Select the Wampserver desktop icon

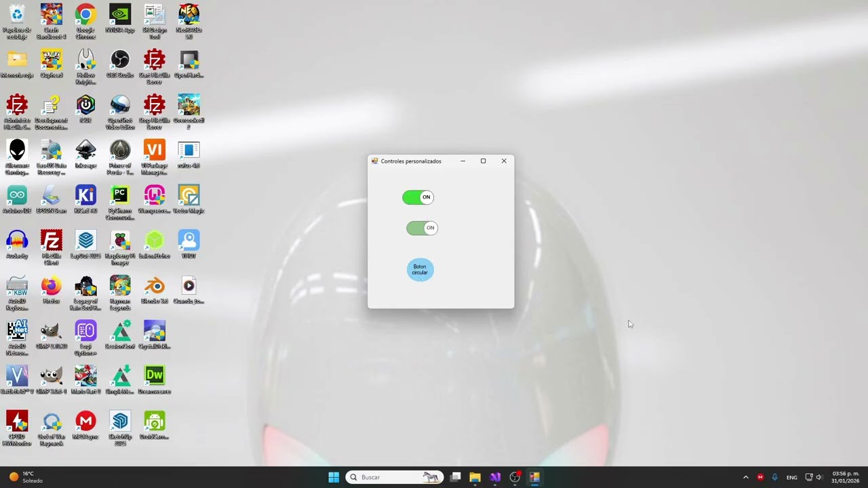click(155, 199)
